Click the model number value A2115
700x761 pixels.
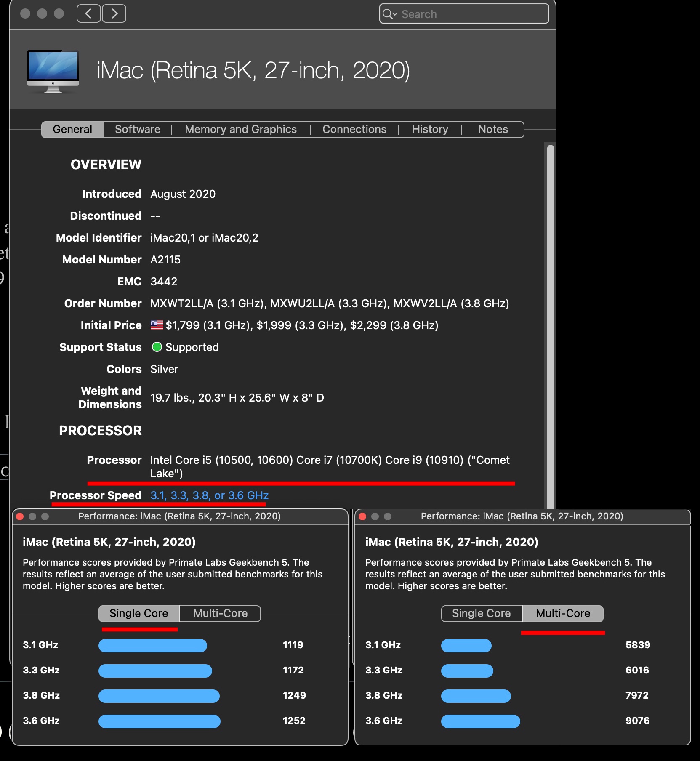(165, 260)
